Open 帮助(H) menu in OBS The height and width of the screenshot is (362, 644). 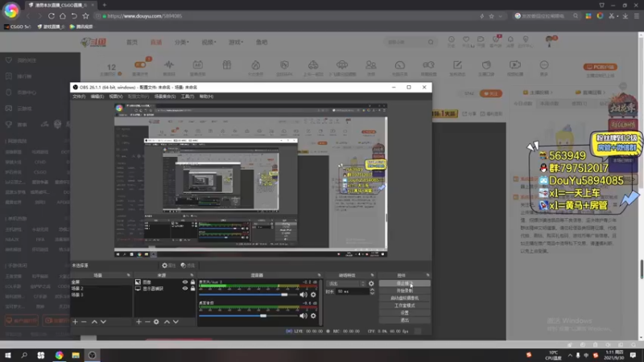[206, 97]
